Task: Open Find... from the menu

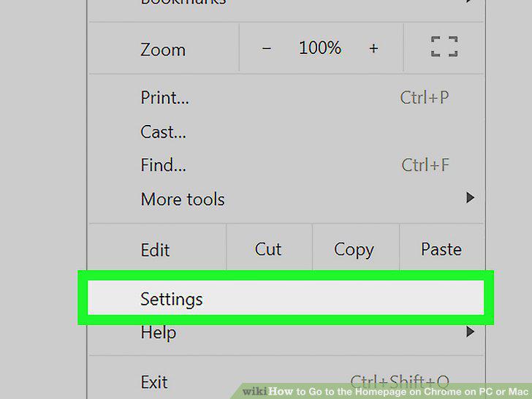Action: pyautogui.click(x=286, y=165)
